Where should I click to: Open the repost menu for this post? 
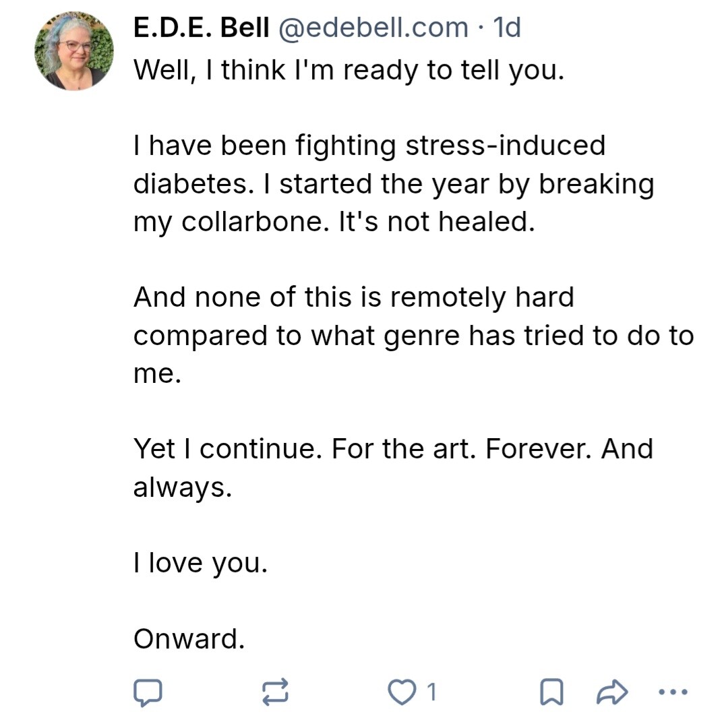point(275,692)
